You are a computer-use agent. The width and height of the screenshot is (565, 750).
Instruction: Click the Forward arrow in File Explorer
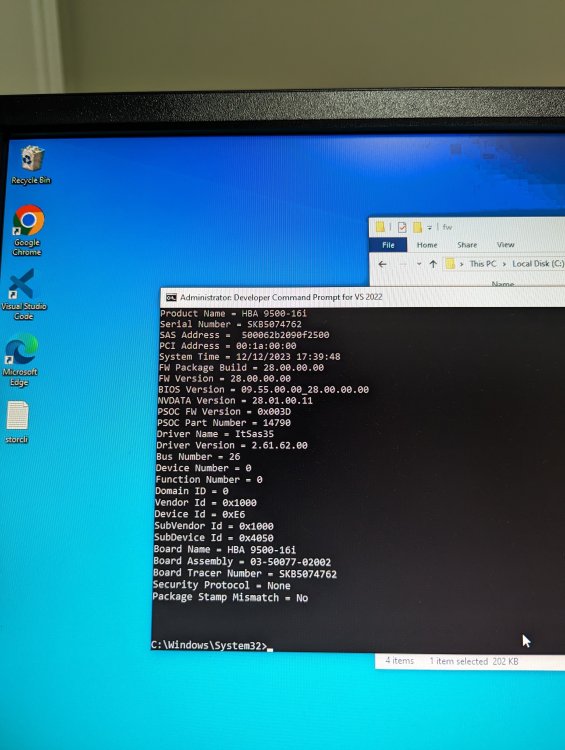(403, 264)
